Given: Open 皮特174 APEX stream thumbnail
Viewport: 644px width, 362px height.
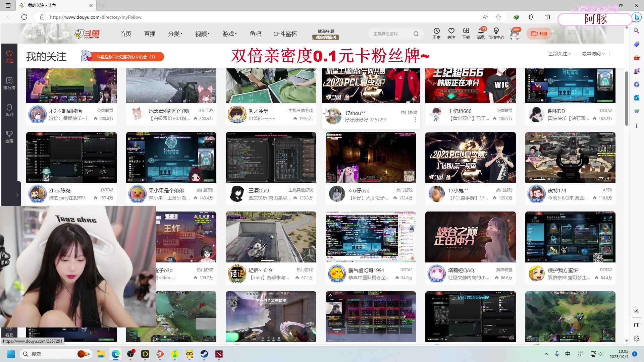Looking at the screenshot, I should click(x=570, y=157).
